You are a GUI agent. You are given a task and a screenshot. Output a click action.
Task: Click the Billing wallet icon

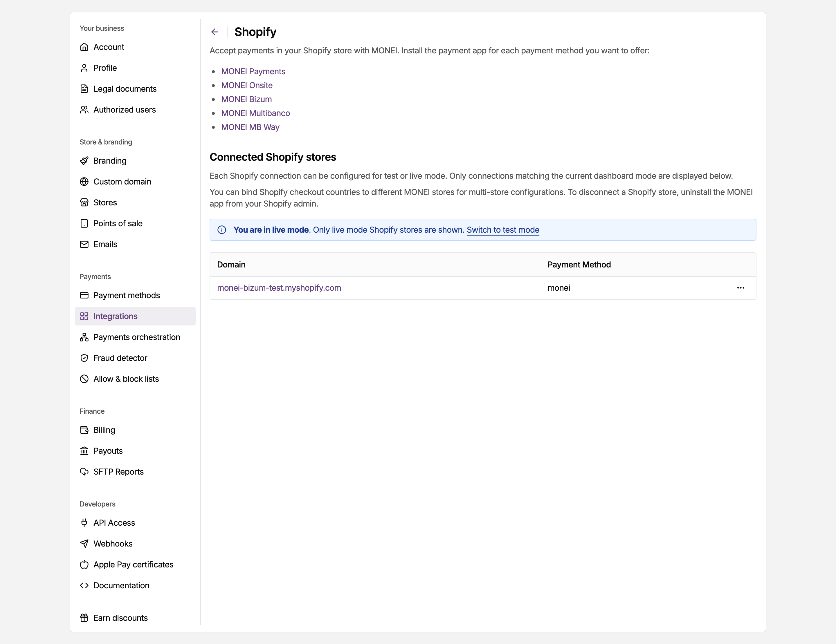[x=84, y=430]
